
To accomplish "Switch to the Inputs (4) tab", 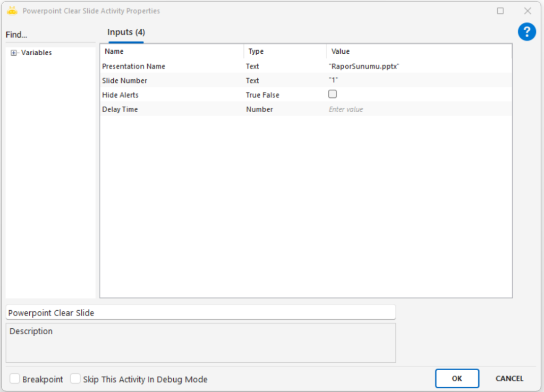I will point(126,32).
